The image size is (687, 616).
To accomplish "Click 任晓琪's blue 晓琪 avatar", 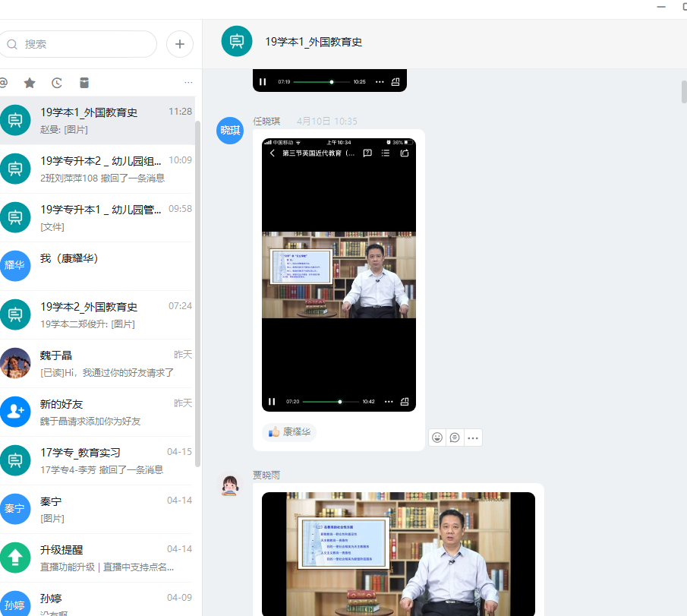I will pyautogui.click(x=230, y=131).
